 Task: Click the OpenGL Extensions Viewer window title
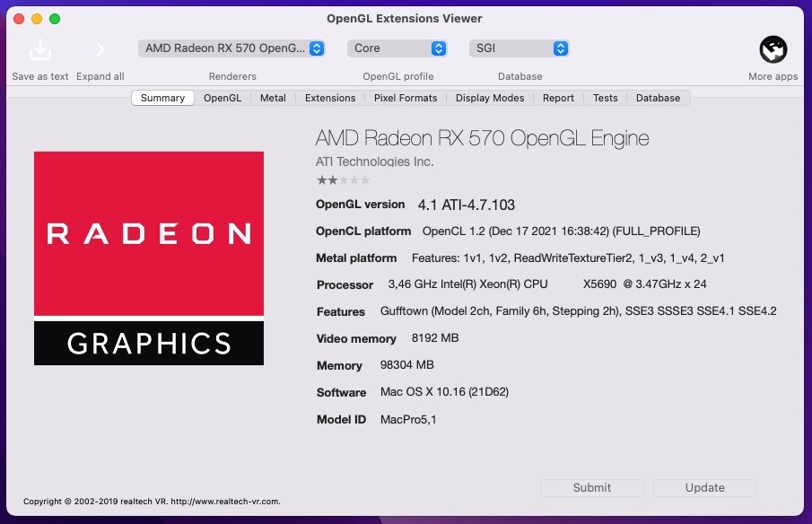(404, 19)
